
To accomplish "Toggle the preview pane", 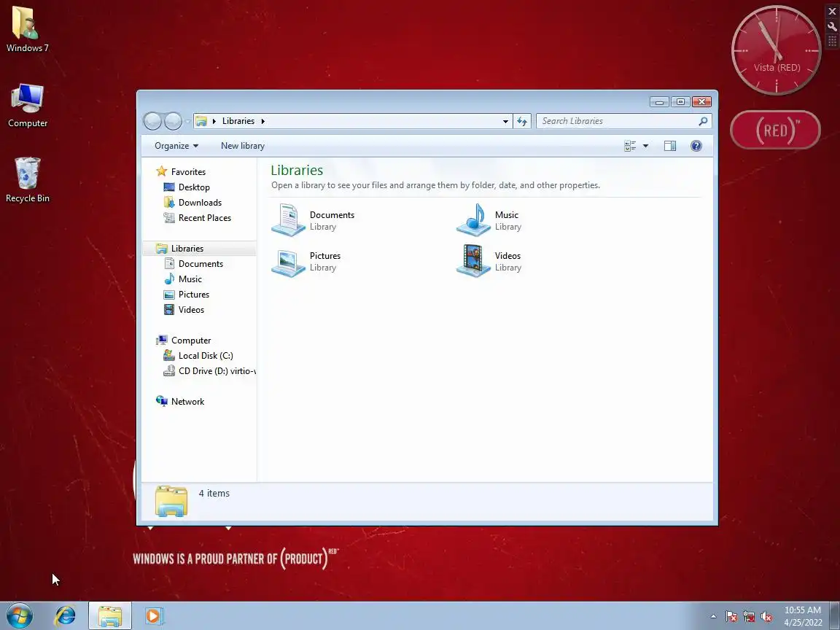I will (669, 146).
